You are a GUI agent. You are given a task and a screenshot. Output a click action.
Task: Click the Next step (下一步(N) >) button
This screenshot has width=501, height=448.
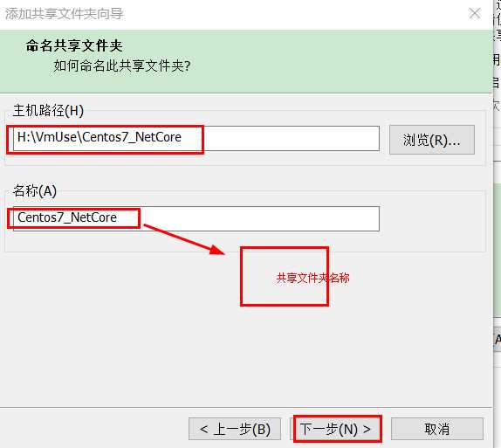(335, 429)
